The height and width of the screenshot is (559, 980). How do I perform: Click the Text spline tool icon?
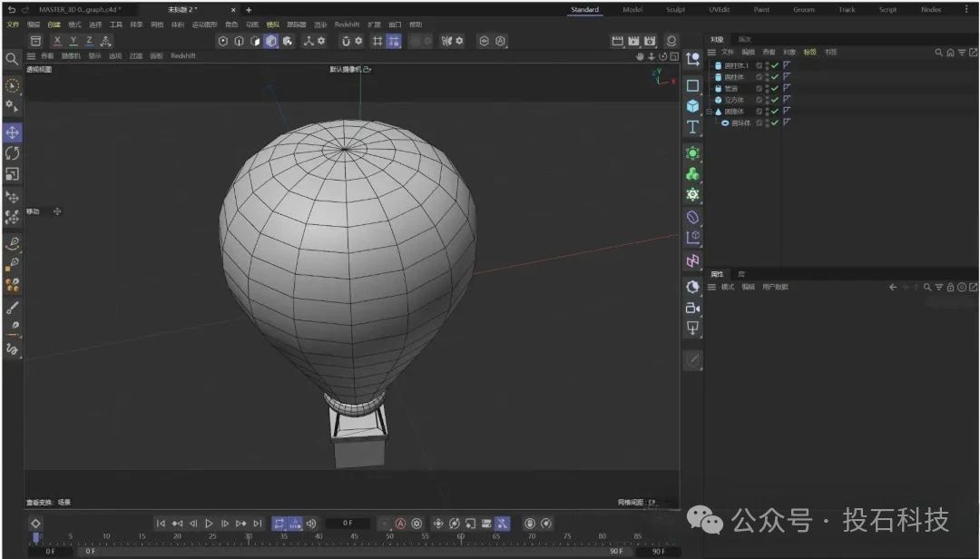pyautogui.click(x=693, y=127)
